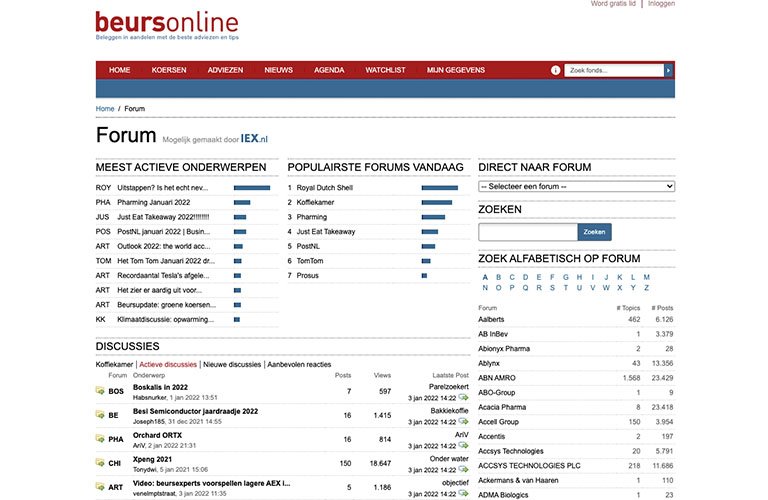This screenshot has height=500, width=768.
Task: Open the Royal Dutch Shell forum
Action: click(x=324, y=187)
